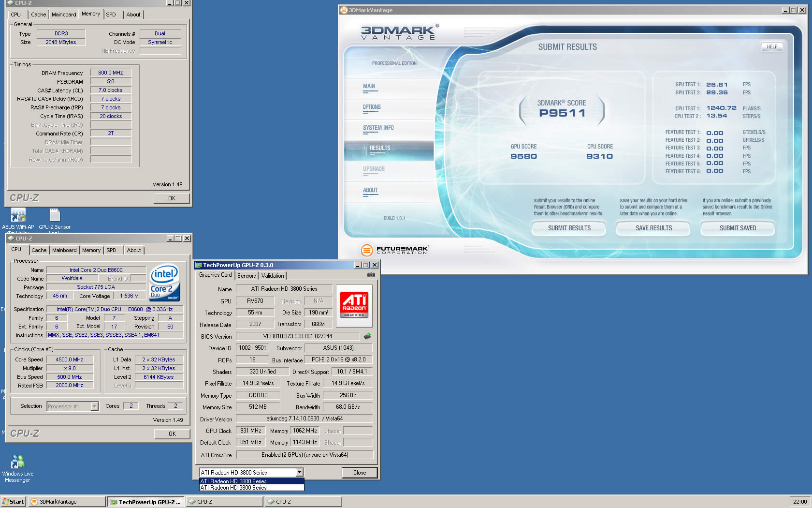Screen dimensions: 812x508
Task: Click the Driver Version field in GPU-Z
Action: pyautogui.click(x=305, y=418)
